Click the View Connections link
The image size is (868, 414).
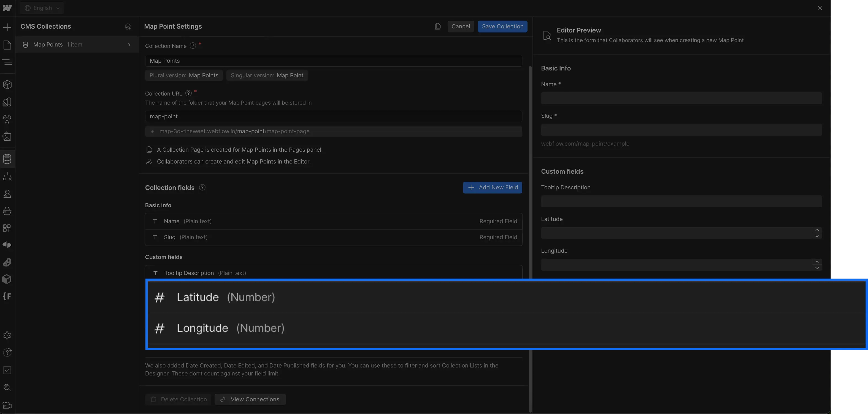tap(250, 399)
